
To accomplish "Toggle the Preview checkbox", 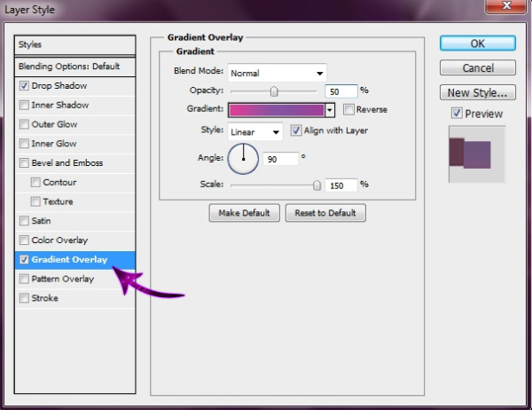I will [457, 114].
